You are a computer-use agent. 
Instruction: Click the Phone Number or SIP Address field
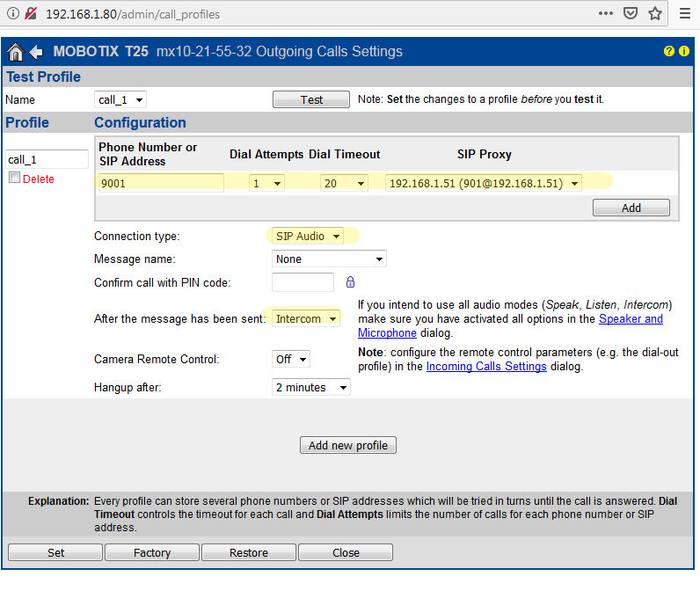(160, 184)
